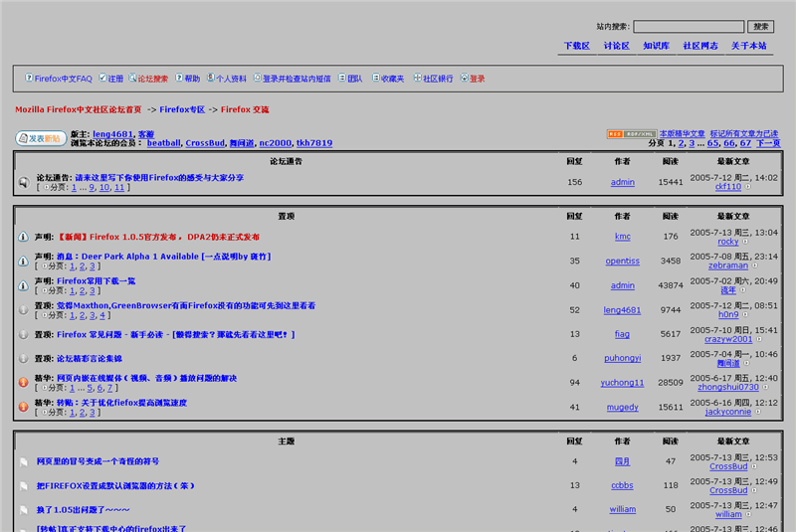Click folder icon beside 把FIREFOX设置成默认浏览器 thread
796x532 pixels.
point(24,486)
